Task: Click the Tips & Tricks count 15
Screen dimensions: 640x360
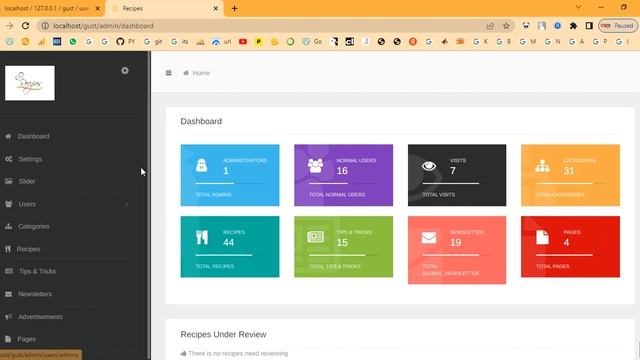Action: [342, 242]
